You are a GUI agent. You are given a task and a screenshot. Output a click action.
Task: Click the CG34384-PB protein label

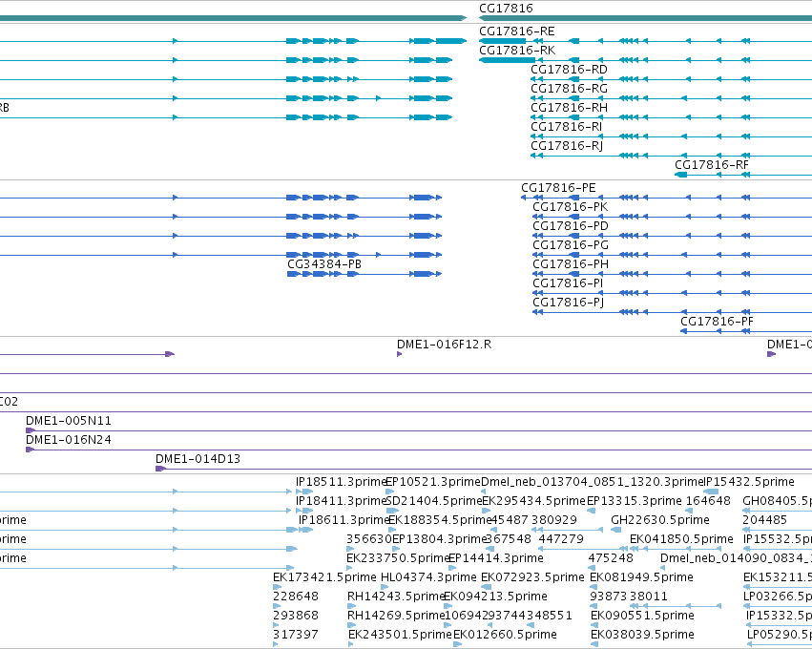pyautogui.click(x=324, y=264)
